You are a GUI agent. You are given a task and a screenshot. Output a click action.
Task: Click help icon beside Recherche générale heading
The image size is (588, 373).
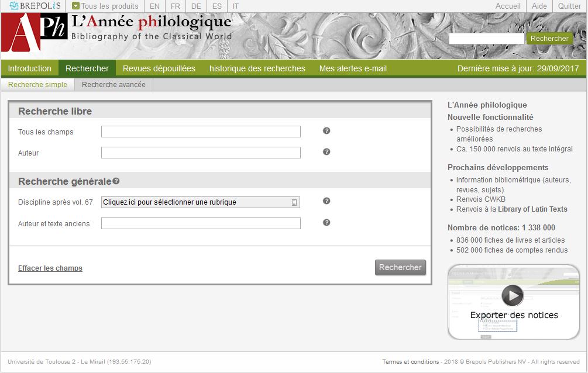pos(116,181)
